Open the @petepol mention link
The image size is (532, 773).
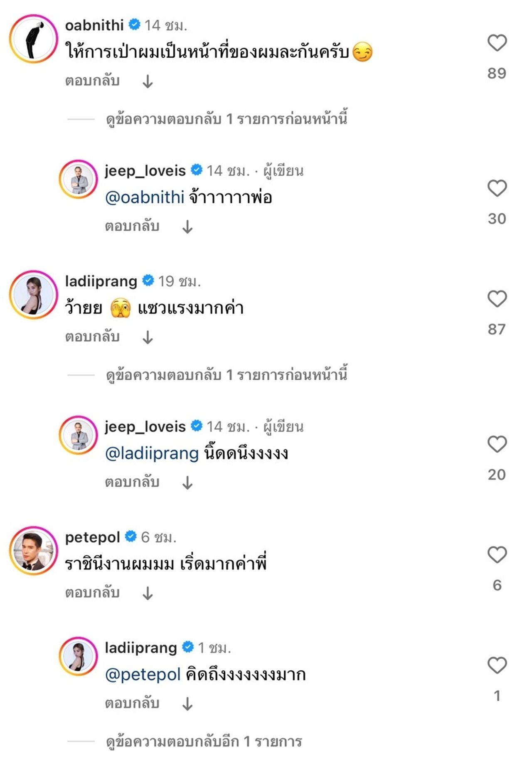[x=143, y=675]
